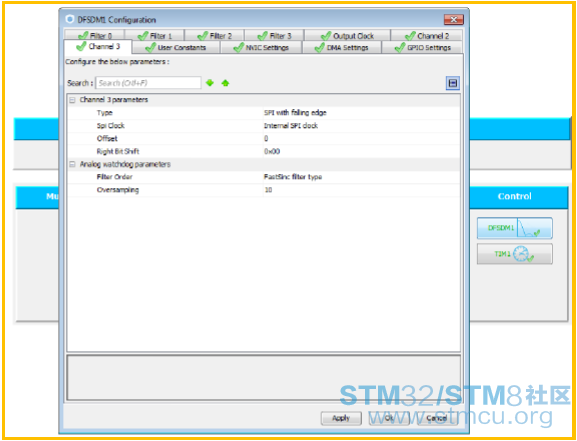The width and height of the screenshot is (577, 441).
Task: Click the DFSDM1 Configuration title icon
Action: point(70,19)
